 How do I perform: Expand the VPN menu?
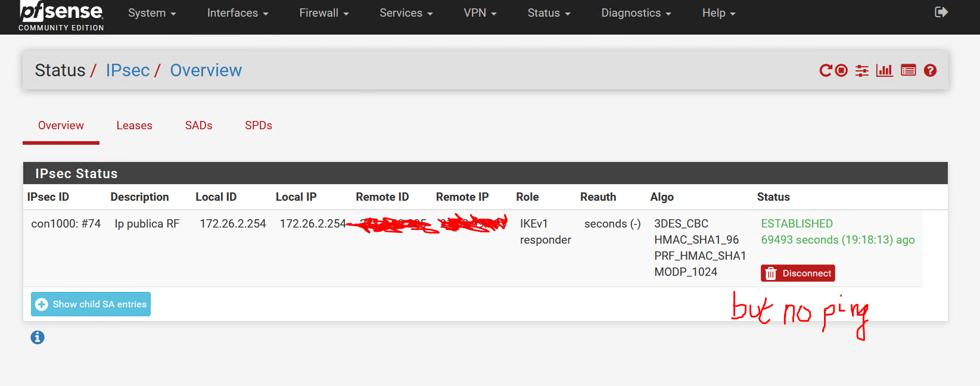[480, 13]
